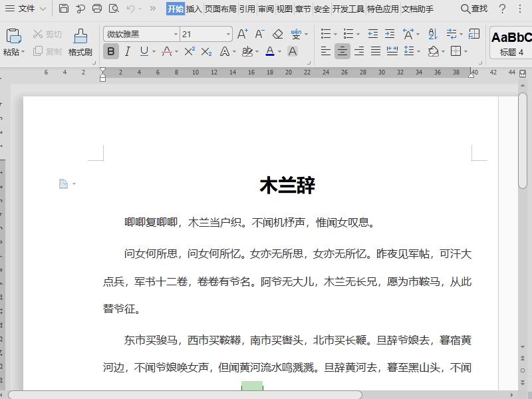Toggle underline formatting
This screenshot has height=399, width=532.
144,51
